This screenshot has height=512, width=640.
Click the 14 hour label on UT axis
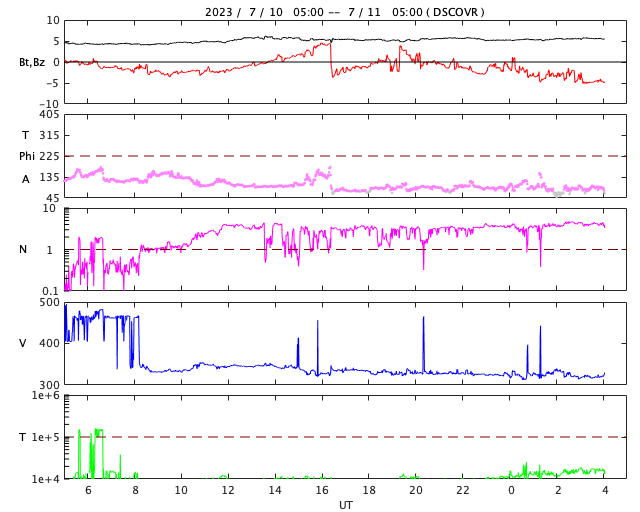275,490
